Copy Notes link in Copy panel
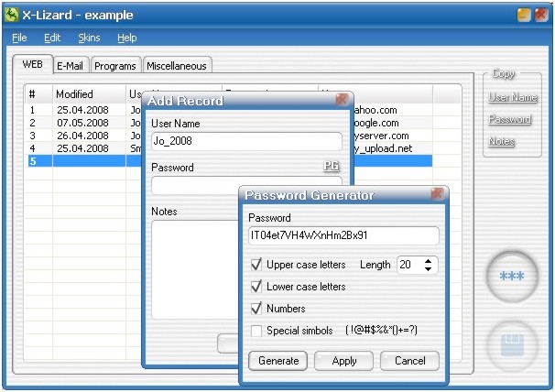 click(x=501, y=141)
